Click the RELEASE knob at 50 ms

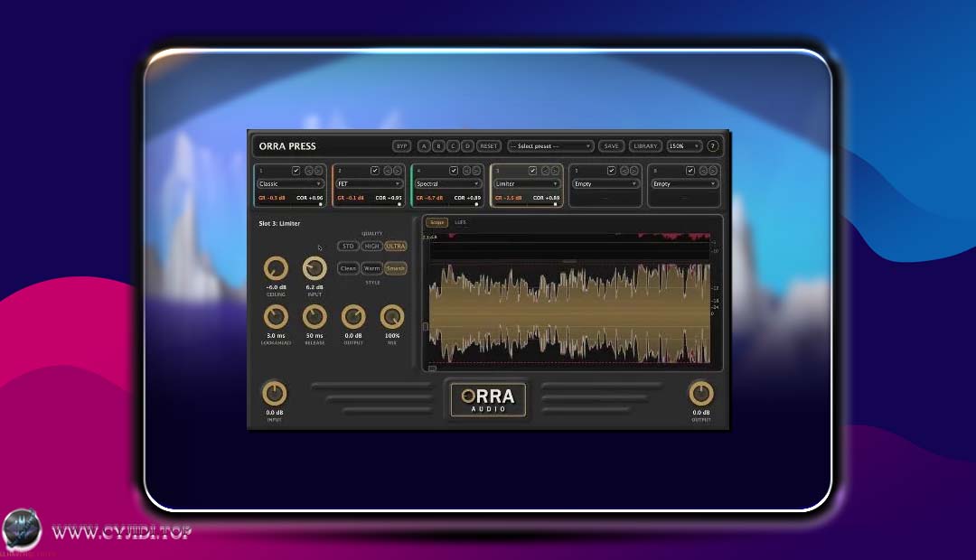[314, 317]
